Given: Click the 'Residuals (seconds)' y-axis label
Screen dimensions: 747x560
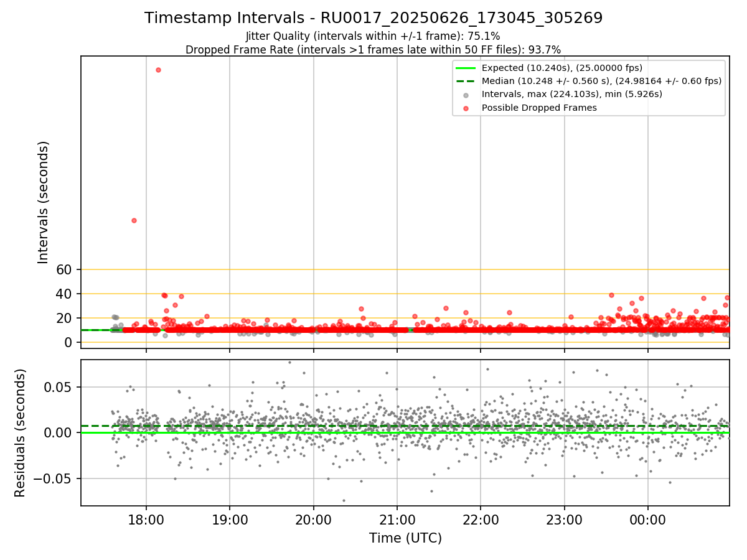Looking at the screenshot, I should [21, 433].
